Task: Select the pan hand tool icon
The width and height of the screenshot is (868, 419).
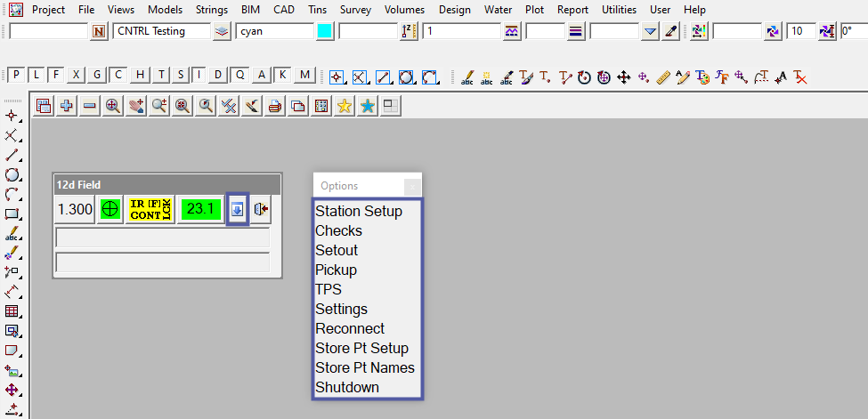Action: pos(136,106)
